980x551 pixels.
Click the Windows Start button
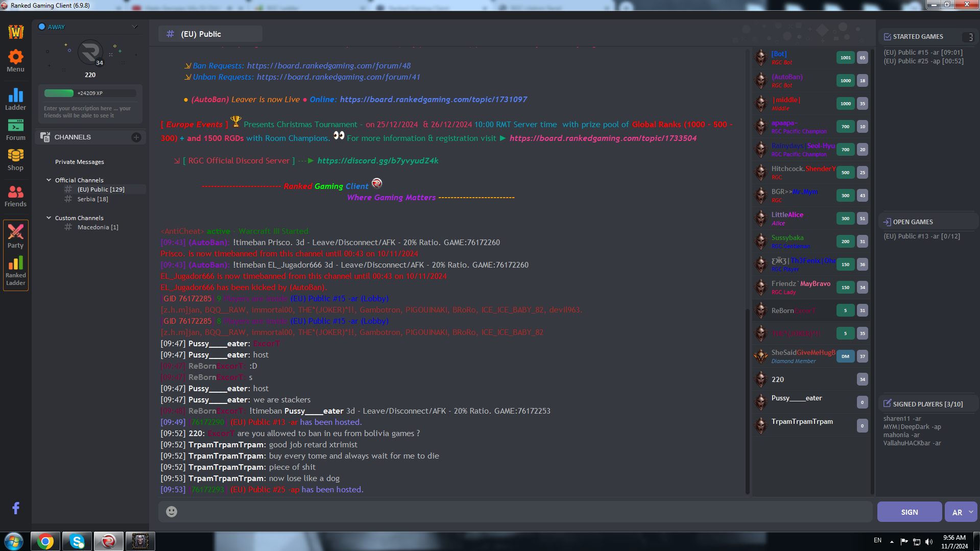[x=14, y=541]
